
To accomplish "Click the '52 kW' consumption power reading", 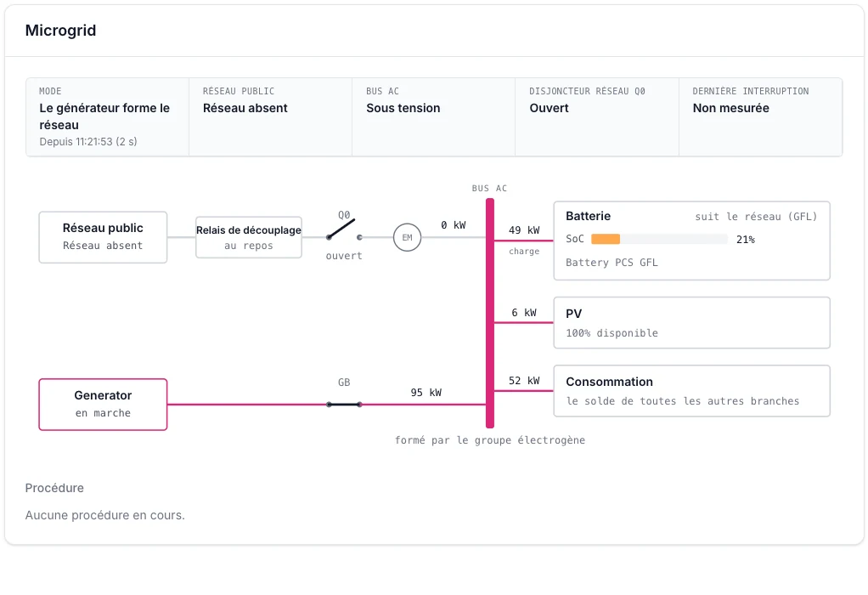I will click(x=524, y=381).
